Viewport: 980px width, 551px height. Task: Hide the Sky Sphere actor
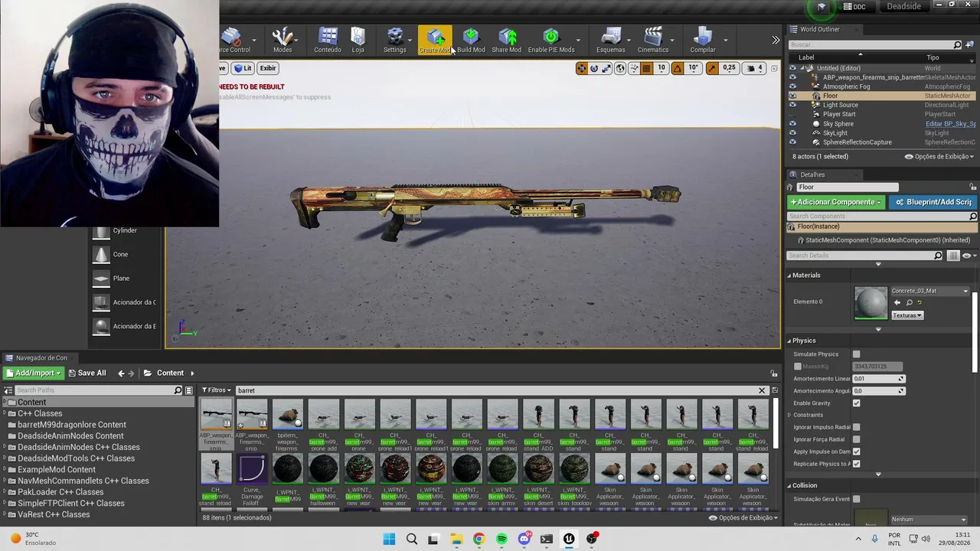coord(792,123)
